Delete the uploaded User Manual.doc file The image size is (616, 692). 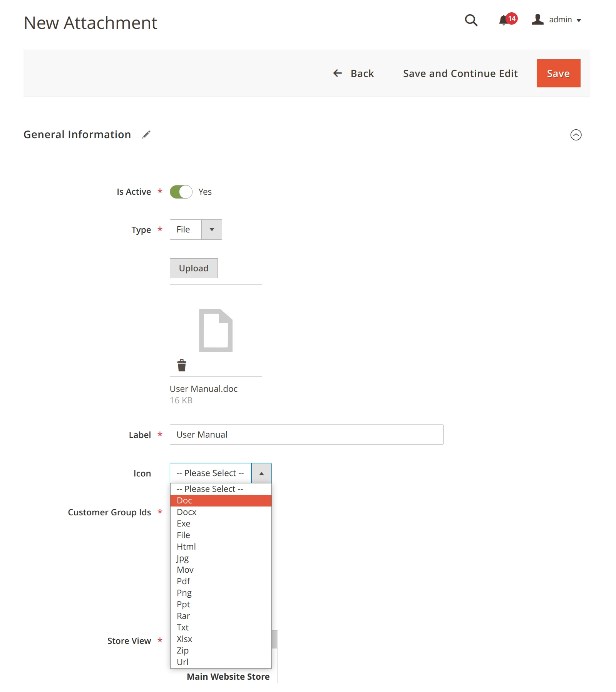pos(181,365)
